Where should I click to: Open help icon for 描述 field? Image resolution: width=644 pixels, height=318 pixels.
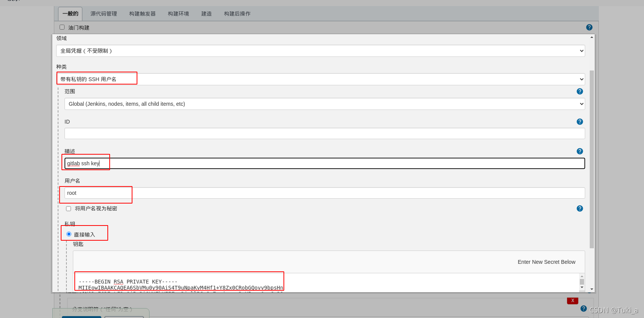579,151
